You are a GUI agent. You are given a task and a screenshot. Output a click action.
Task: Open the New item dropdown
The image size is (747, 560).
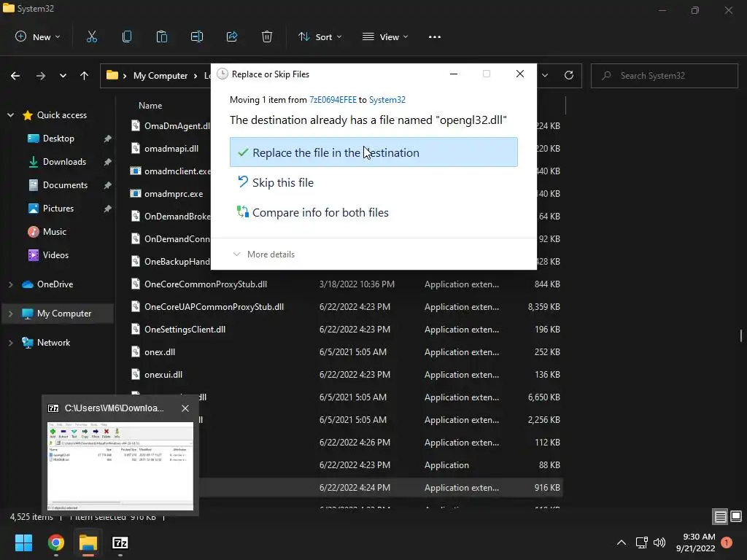coord(38,36)
